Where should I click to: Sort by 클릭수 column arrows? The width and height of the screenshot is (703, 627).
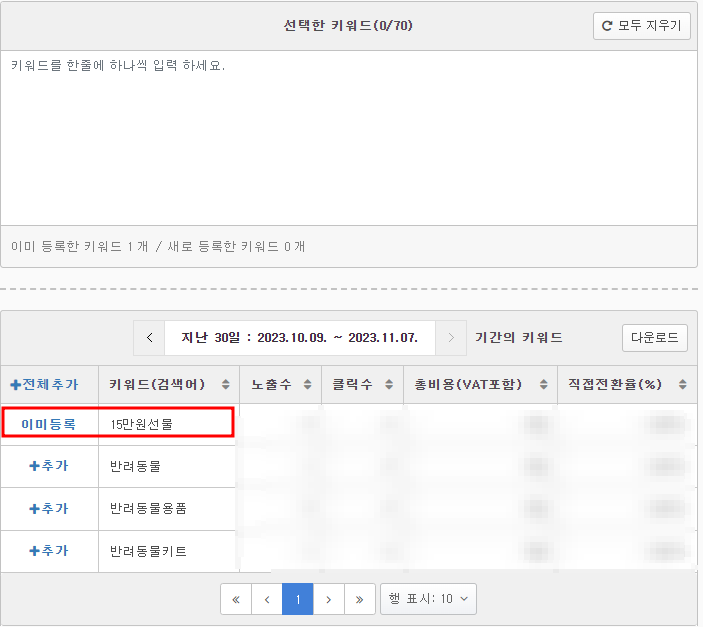coord(389,384)
